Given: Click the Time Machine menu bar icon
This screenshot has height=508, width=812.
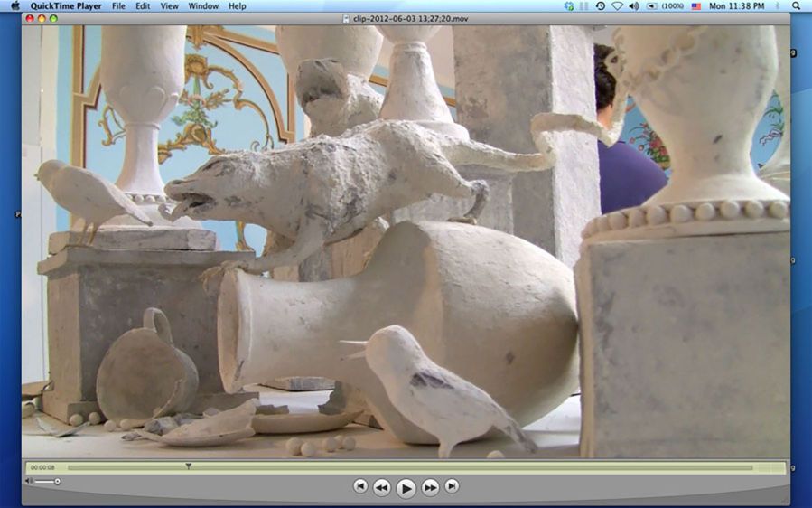Looking at the screenshot, I should point(601,6).
